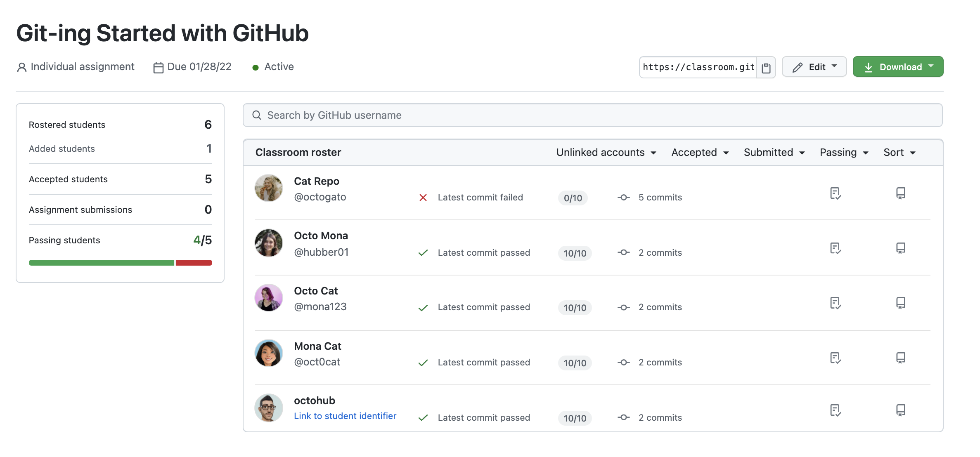Screen dimensions: 980x457
Task: Click commit icon in octohub row
Action: click(x=624, y=417)
